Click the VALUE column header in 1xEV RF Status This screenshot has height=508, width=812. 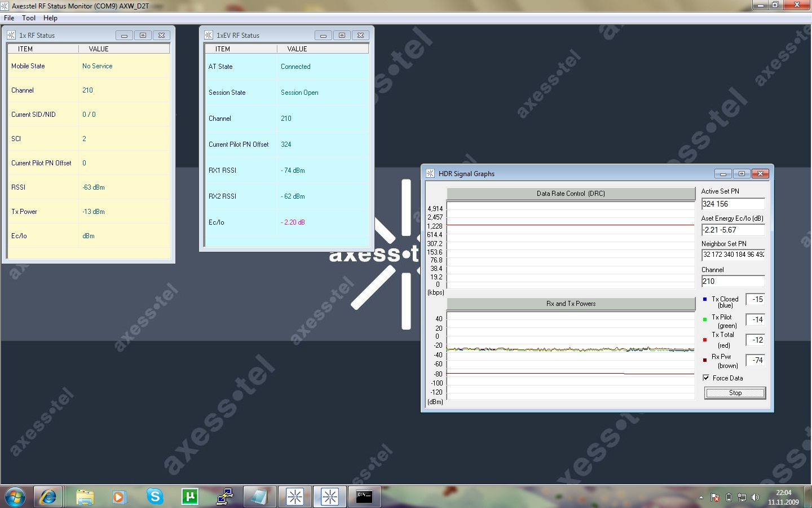tap(323, 49)
